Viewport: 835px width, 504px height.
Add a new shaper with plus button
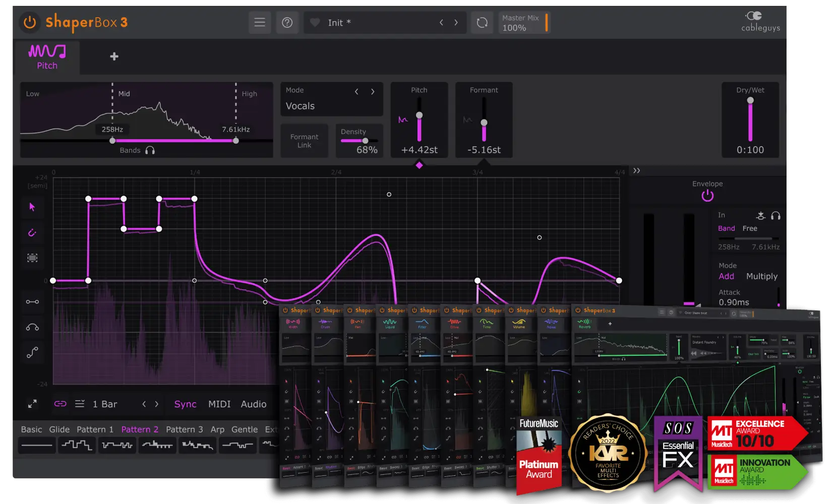pos(114,56)
